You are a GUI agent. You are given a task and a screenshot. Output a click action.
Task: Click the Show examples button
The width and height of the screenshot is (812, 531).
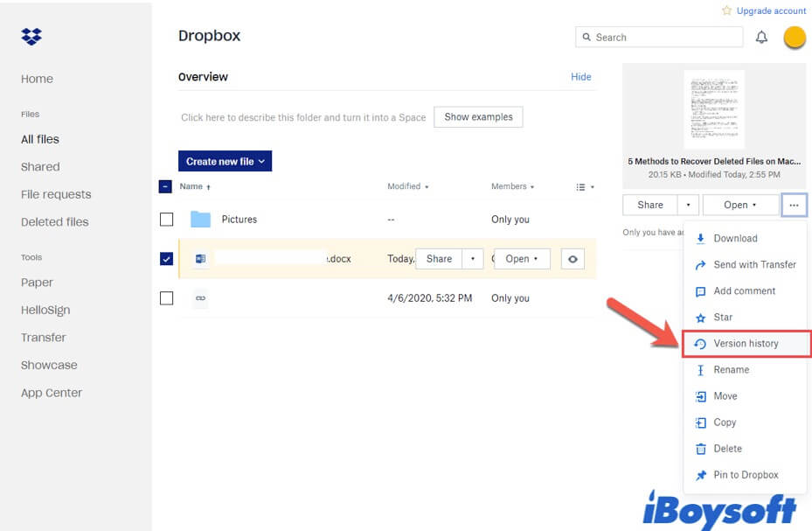pos(478,117)
